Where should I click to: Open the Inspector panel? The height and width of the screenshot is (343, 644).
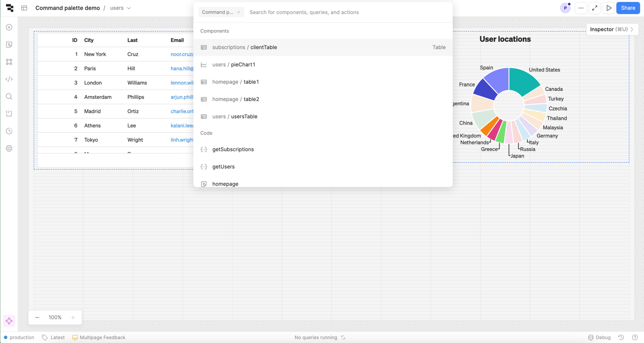tap(612, 29)
